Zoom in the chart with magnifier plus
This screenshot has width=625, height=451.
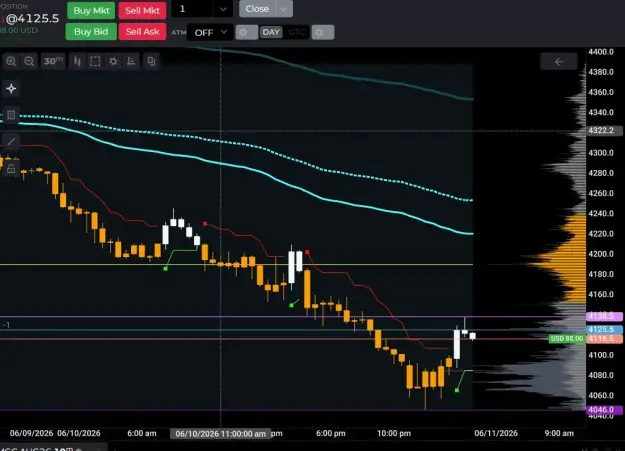11,61
